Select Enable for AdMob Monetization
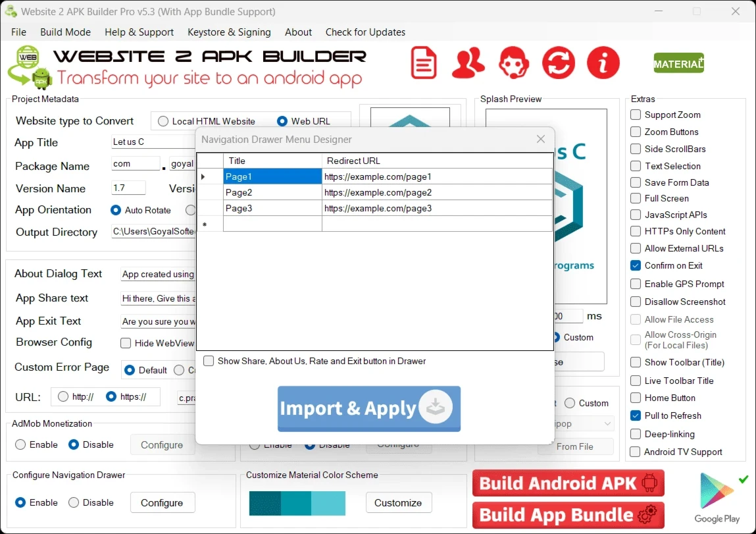 (x=20, y=444)
